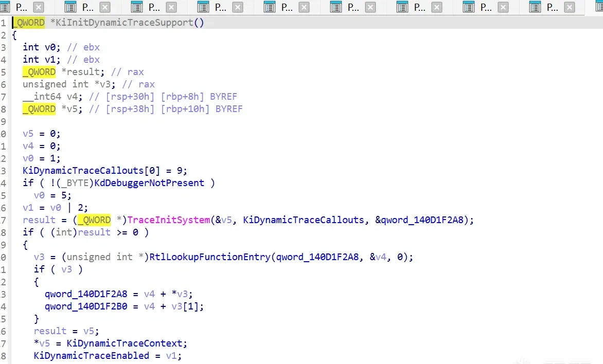This screenshot has height=364, width=603.
Task: Click 'unsigned int *v3' declaration
Action: pos(68,84)
